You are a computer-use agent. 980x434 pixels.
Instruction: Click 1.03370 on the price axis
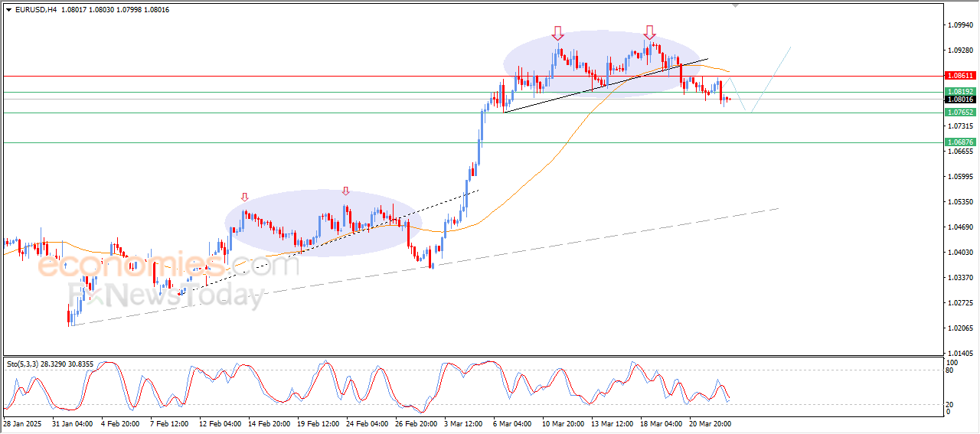point(960,278)
